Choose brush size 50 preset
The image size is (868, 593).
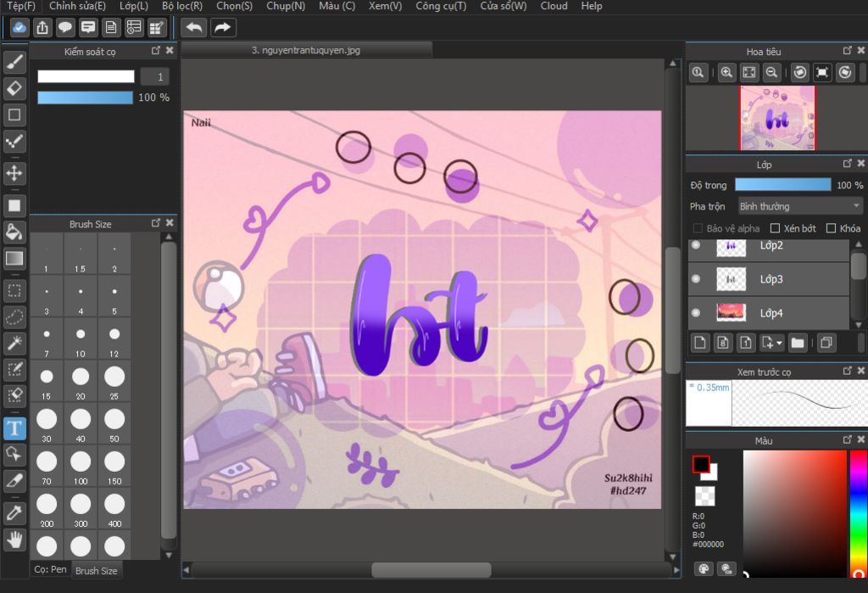pos(114,425)
